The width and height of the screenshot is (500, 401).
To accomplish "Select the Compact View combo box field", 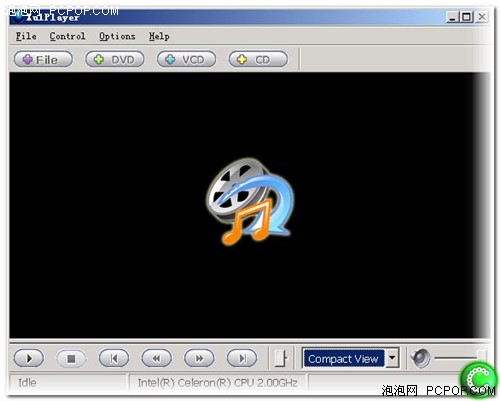I will click(x=351, y=358).
